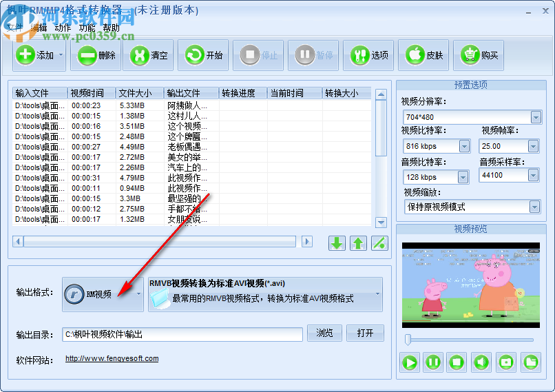Move selected file up with green up arrow
The image size is (555, 392).
point(358,243)
